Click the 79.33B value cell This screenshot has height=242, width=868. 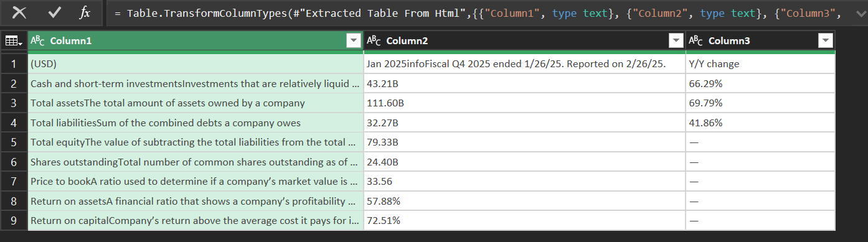coord(524,142)
